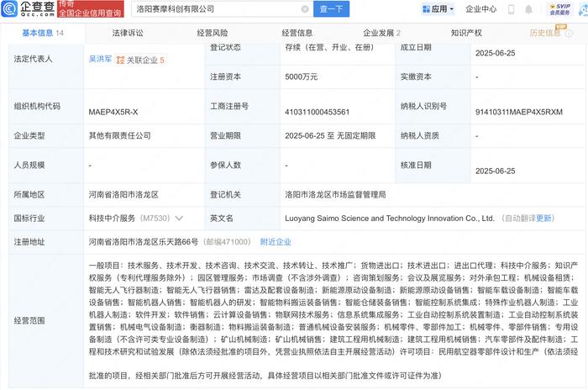Clear the search box with the X icon
The width and height of the screenshot is (588, 390).
point(305,9)
